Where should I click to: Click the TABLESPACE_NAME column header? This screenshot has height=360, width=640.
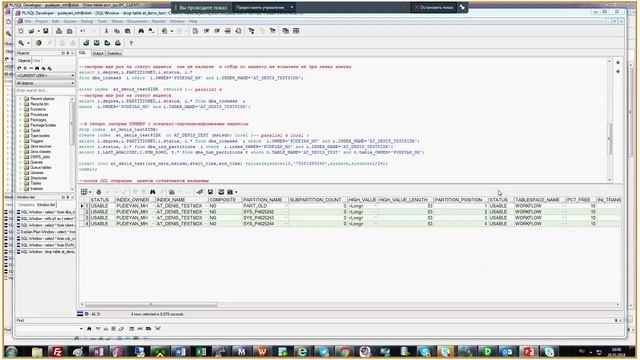coord(539,200)
